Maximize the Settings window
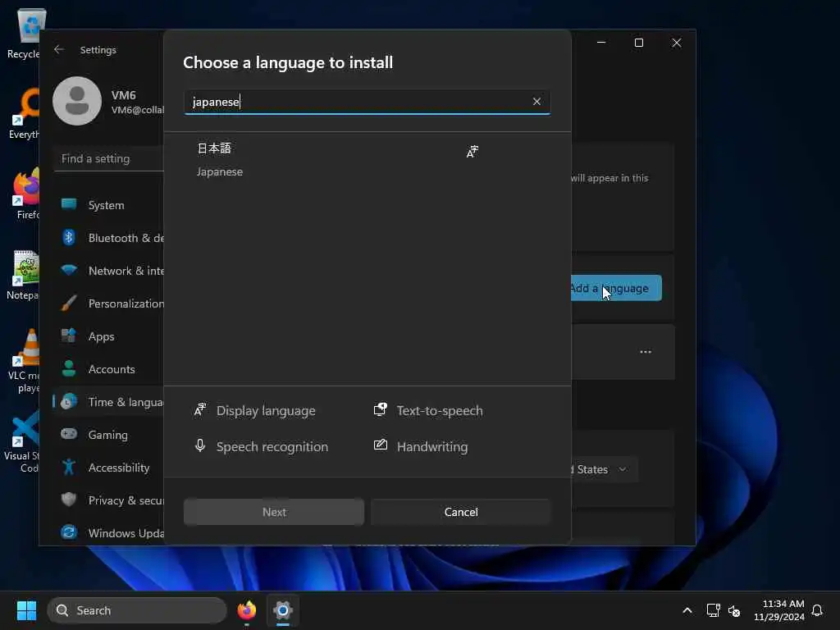This screenshot has height=630, width=840. [638, 43]
